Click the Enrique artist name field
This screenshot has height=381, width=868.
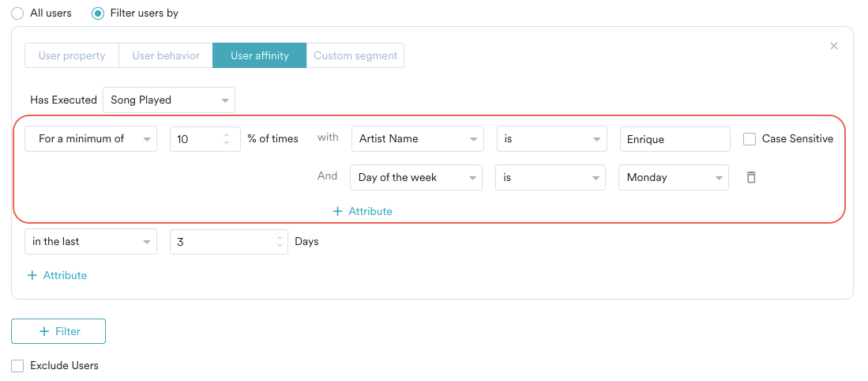(x=674, y=139)
